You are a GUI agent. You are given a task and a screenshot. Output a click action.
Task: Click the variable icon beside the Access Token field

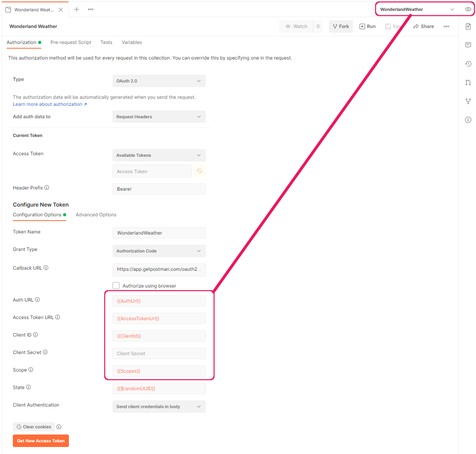(199, 171)
